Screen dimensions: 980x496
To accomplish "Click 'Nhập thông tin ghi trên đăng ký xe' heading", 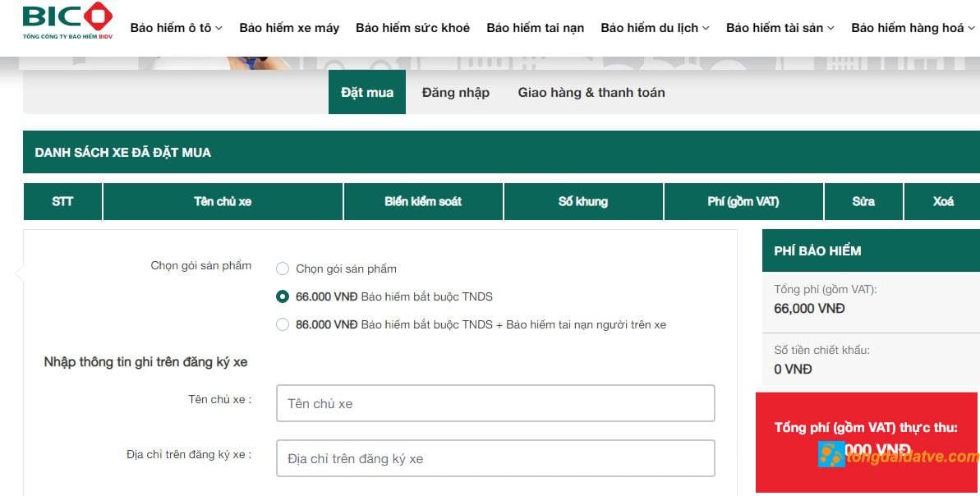I will (145, 362).
